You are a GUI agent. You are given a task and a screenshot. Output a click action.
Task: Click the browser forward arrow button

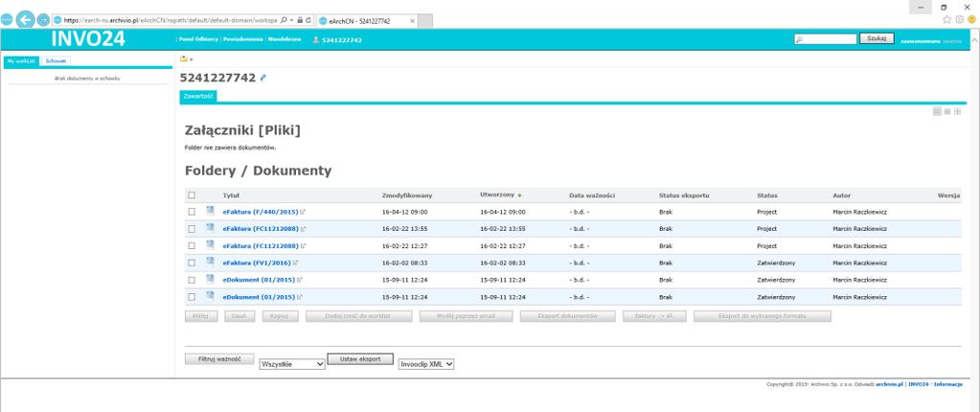43,19
